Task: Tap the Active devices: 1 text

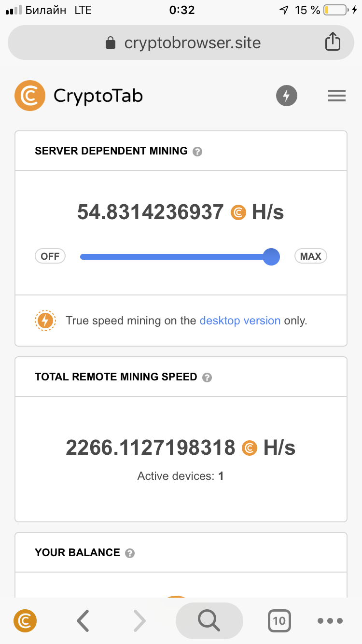Action: point(181,476)
